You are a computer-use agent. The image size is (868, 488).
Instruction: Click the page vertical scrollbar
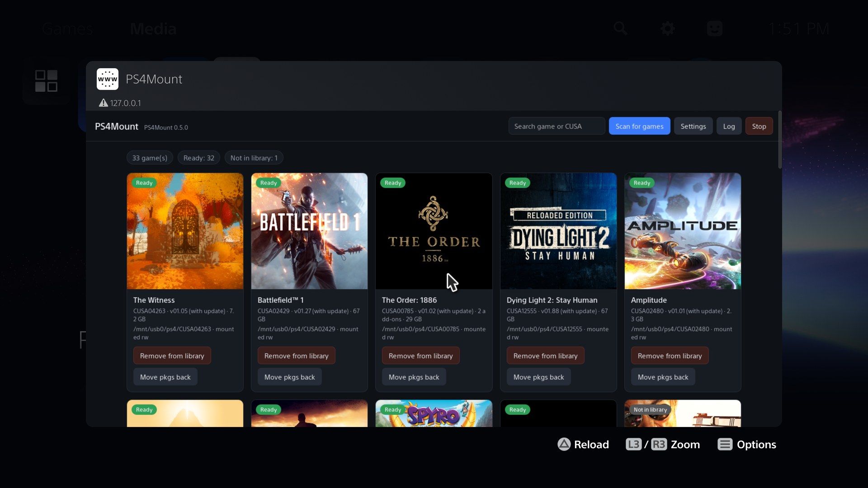pos(780,140)
